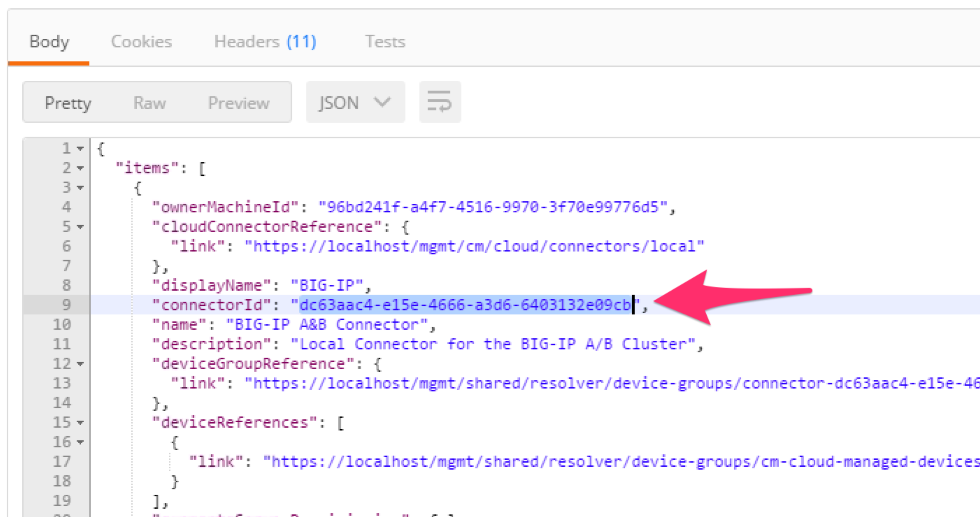The height and width of the screenshot is (517, 980).
Task: Select the Raw view mode
Action: pyautogui.click(x=150, y=103)
